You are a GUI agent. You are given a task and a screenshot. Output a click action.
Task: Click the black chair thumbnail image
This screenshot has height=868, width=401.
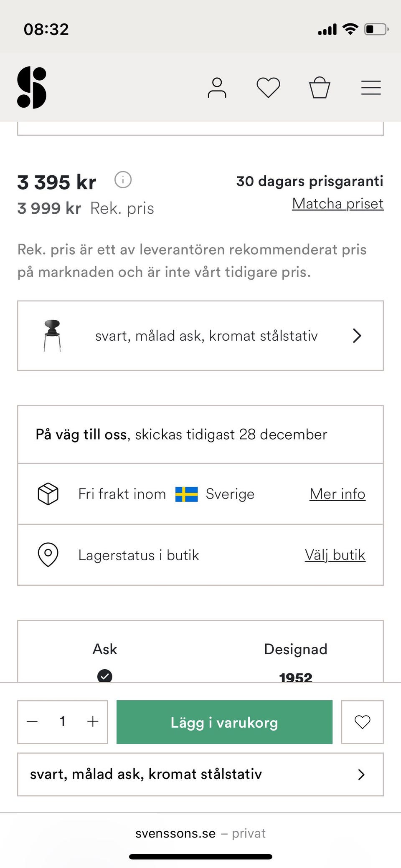click(x=52, y=335)
